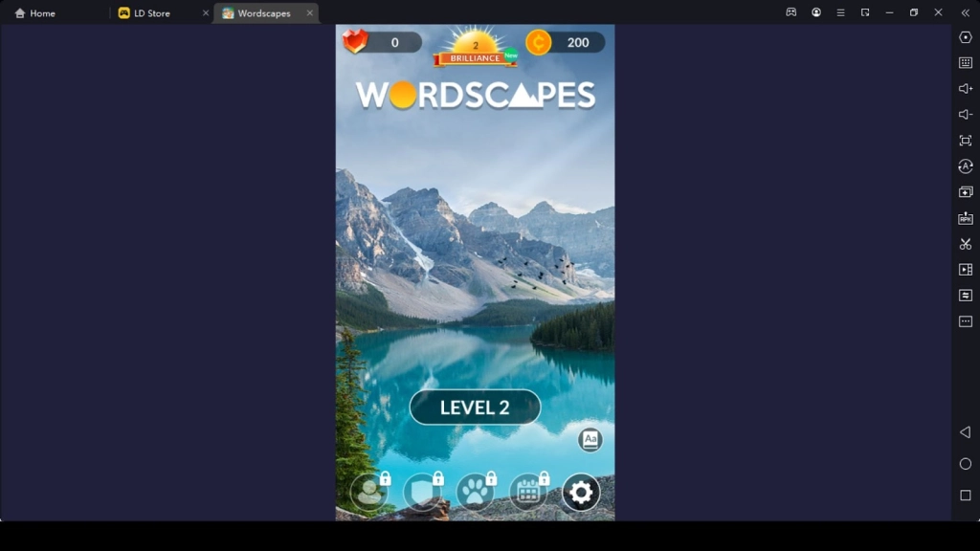The image size is (980, 551).
Task: Tap the locked paw print icon
Action: pos(476,492)
